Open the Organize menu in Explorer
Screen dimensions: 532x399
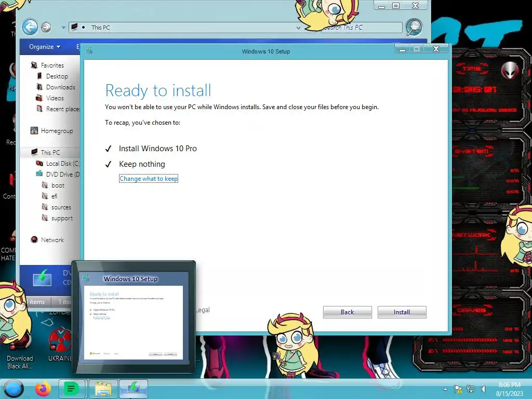[x=45, y=46]
